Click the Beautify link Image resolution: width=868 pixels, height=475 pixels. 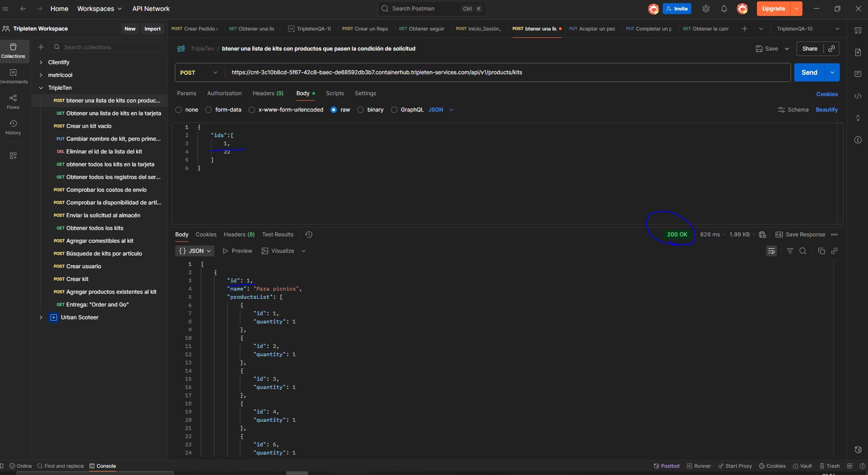tap(826, 110)
